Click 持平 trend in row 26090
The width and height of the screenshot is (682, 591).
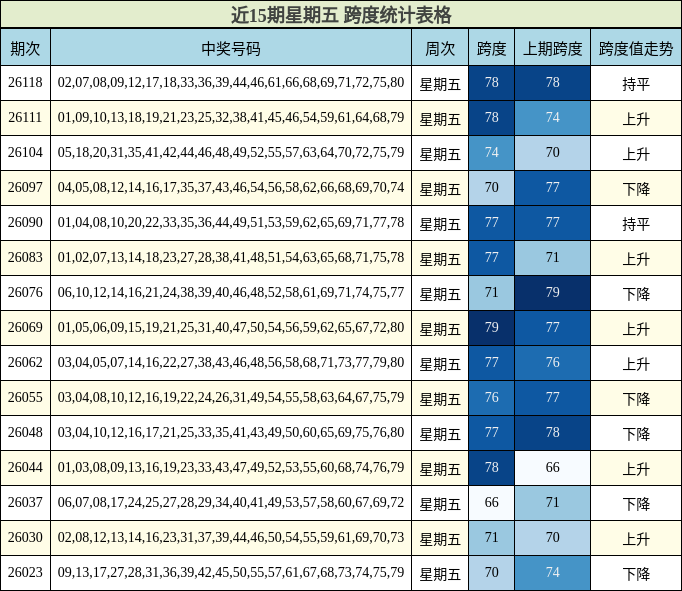click(636, 224)
